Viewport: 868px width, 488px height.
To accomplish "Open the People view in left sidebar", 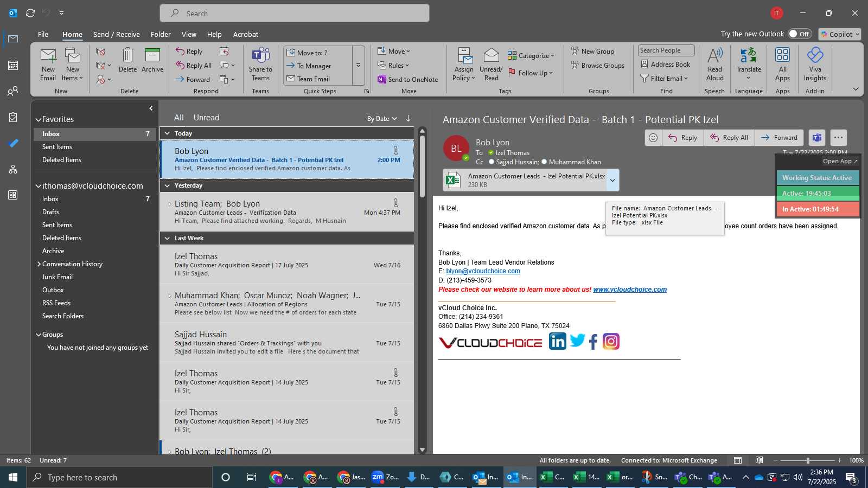I will click(x=13, y=91).
